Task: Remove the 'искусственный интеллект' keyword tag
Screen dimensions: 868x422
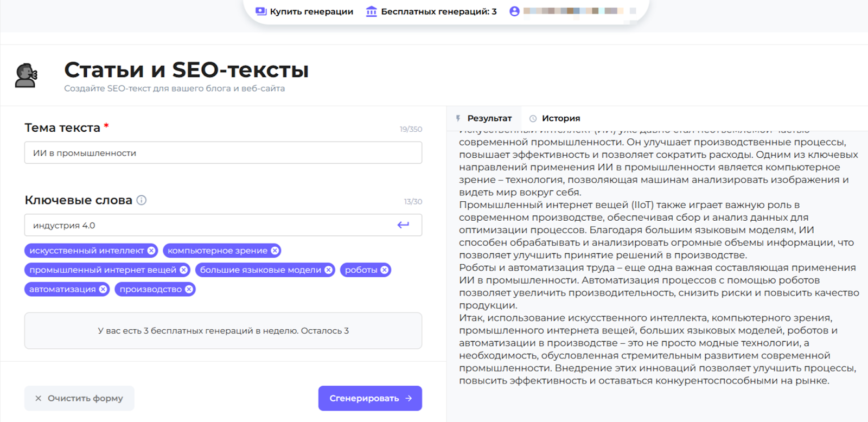Action: pos(151,251)
